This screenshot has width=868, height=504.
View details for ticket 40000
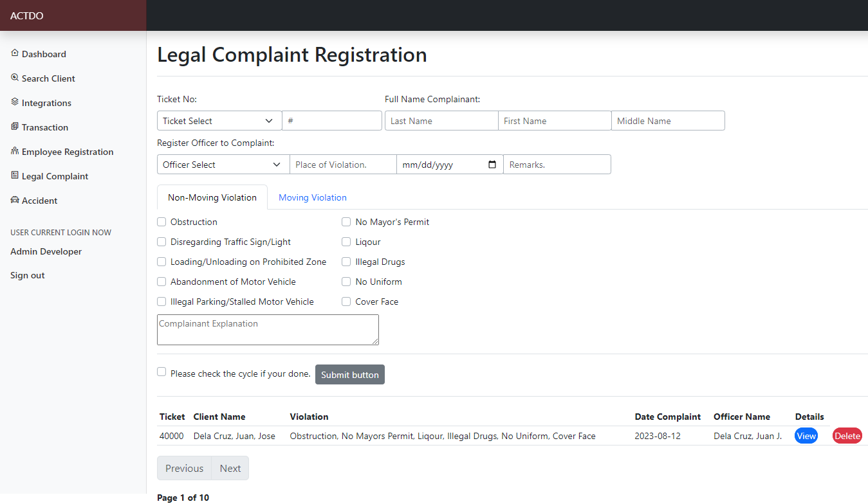click(806, 436)
